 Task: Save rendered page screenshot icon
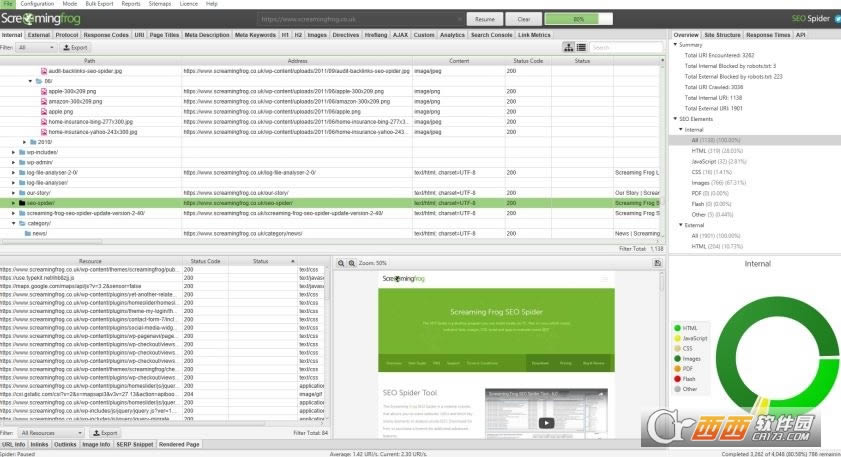click(658, 263)
